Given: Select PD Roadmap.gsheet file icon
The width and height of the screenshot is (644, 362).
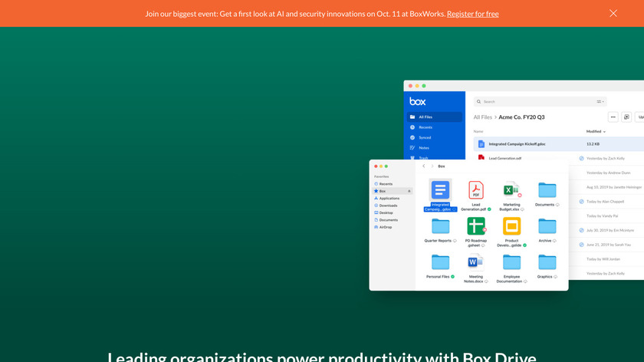Looking at the screenshot, I should pyautogui.click(x=476, y=226).
